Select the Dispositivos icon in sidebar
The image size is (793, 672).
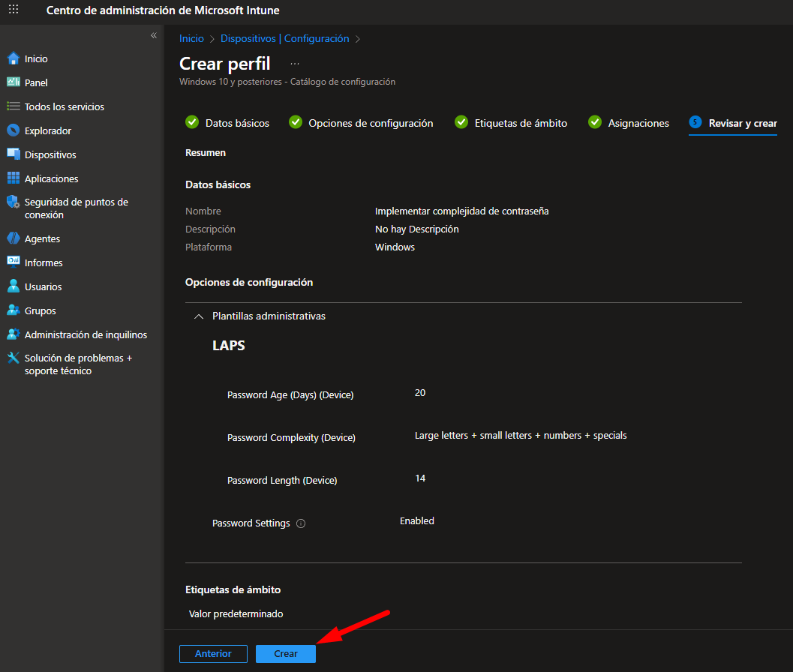(x=13, y=154)
